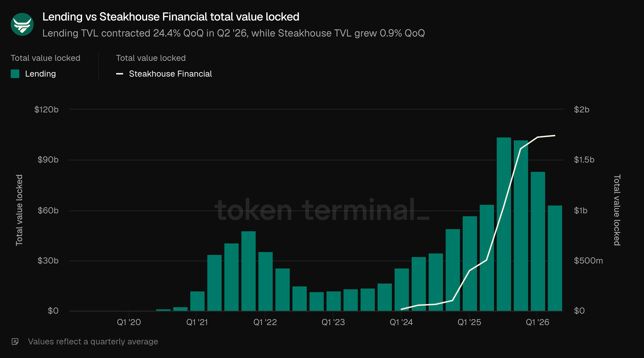Click the Q1 '21 Lending bar
This screenshot has width=644, height=358.
pyautogui.click(x=197, y=301)
